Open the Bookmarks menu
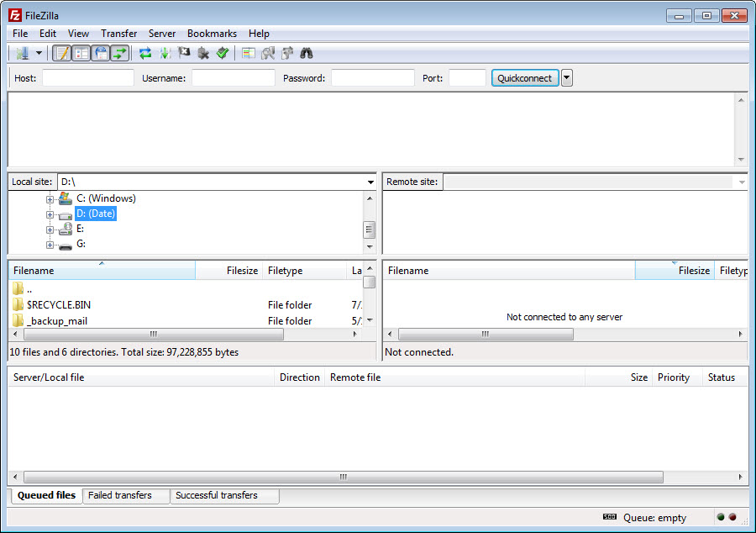This screenshot has width=756, height=533. click(212, 34)
